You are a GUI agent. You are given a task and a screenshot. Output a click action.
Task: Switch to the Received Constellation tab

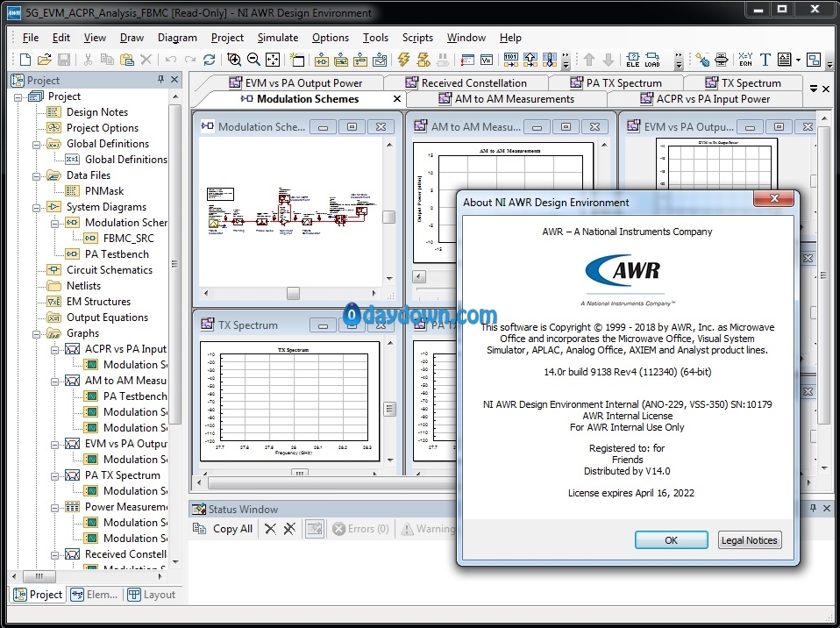coord(466,83)
